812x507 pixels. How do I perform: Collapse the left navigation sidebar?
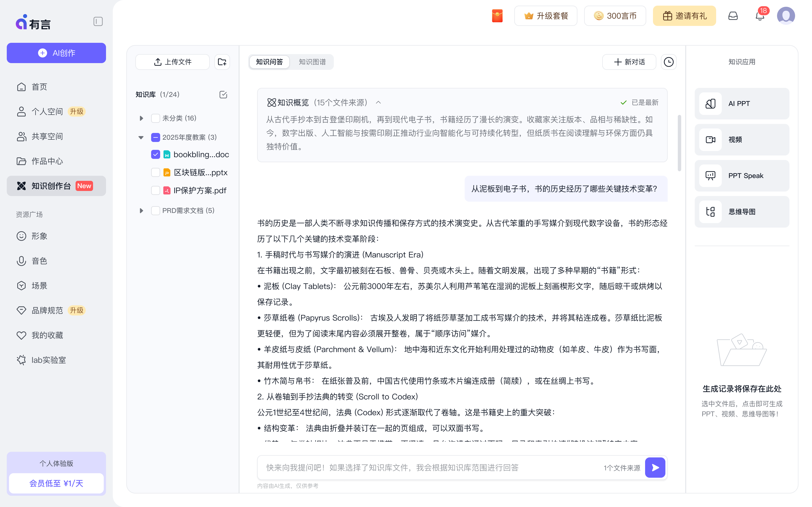(98, 21)
